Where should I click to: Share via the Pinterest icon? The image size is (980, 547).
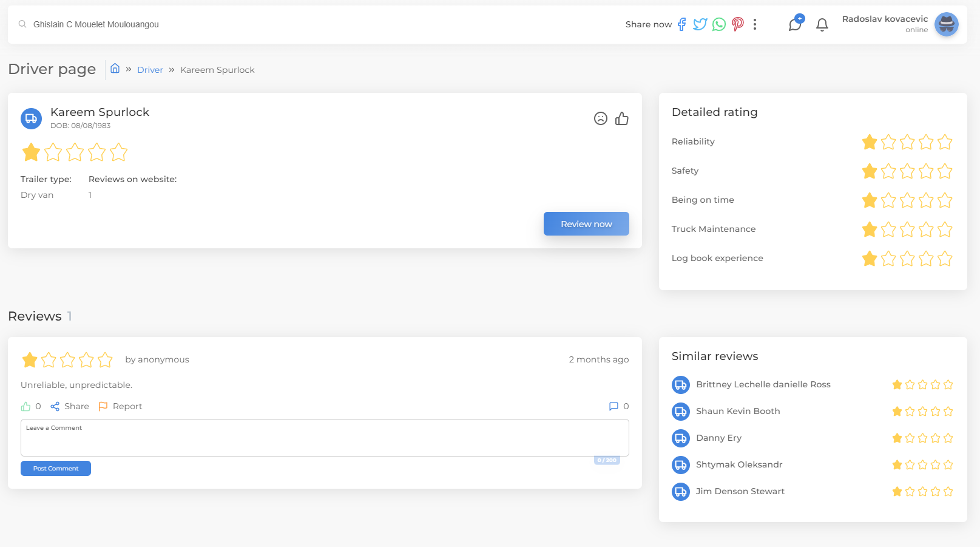[x=738, y=24]
